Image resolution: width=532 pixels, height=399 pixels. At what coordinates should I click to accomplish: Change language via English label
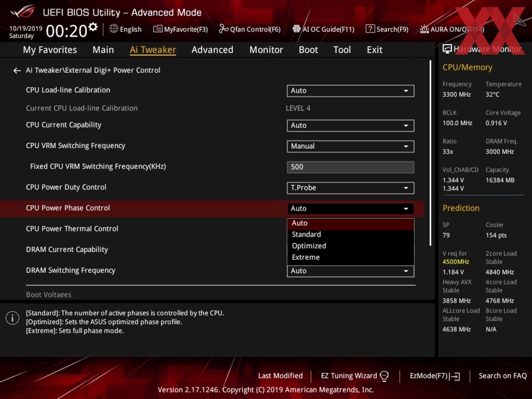[131, 29]
